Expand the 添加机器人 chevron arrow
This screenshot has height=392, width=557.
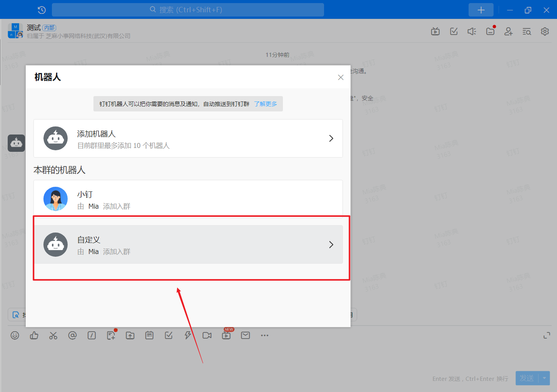click(331, 138)
